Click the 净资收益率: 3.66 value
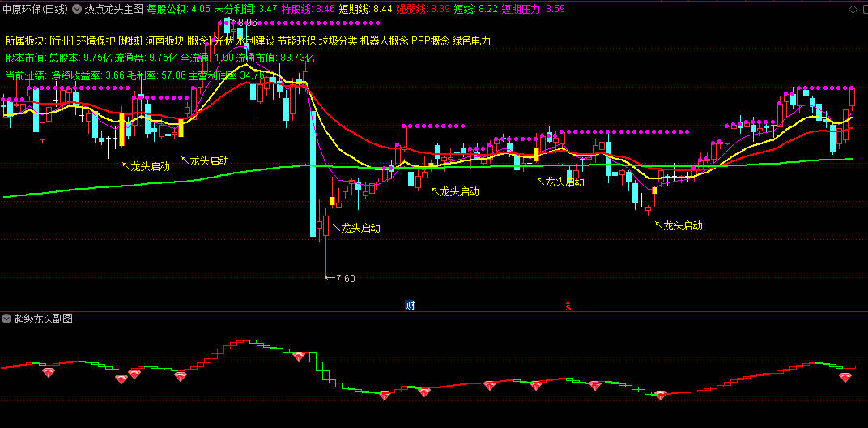Screen dimensions: 868x428 (87, 75)
